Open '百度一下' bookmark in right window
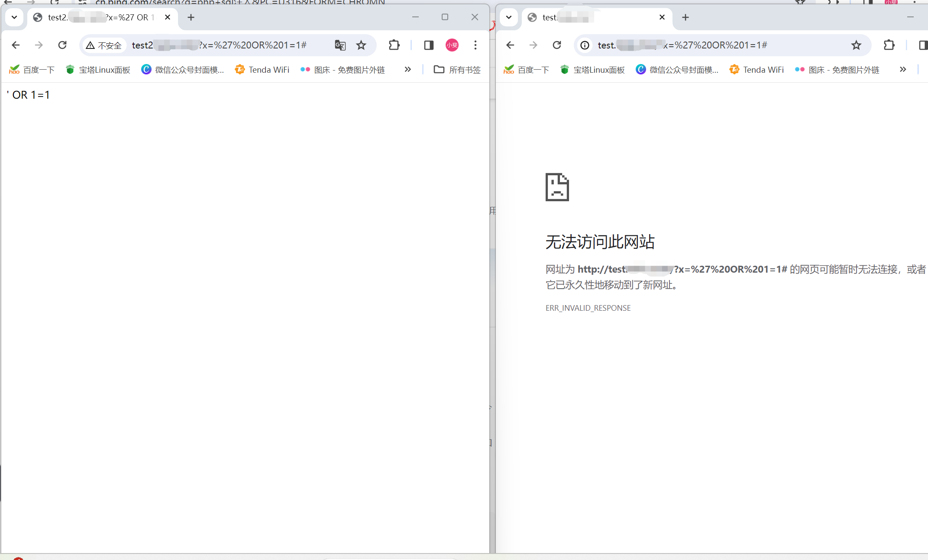Screen dimensions: 928x560 click(526, 70)
